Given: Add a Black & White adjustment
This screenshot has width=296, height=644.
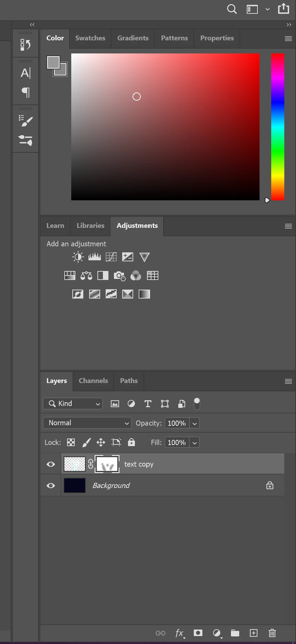Looking at the screenshot, I should (x=103, y=275).
